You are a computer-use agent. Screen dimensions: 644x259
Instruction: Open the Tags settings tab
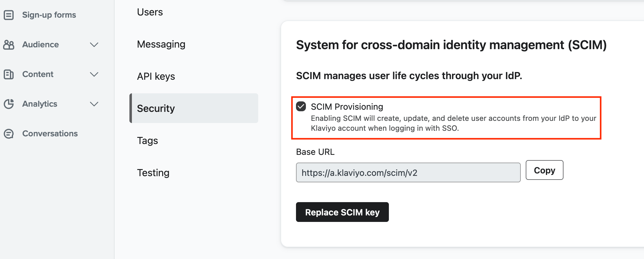(x=147, y=141)
